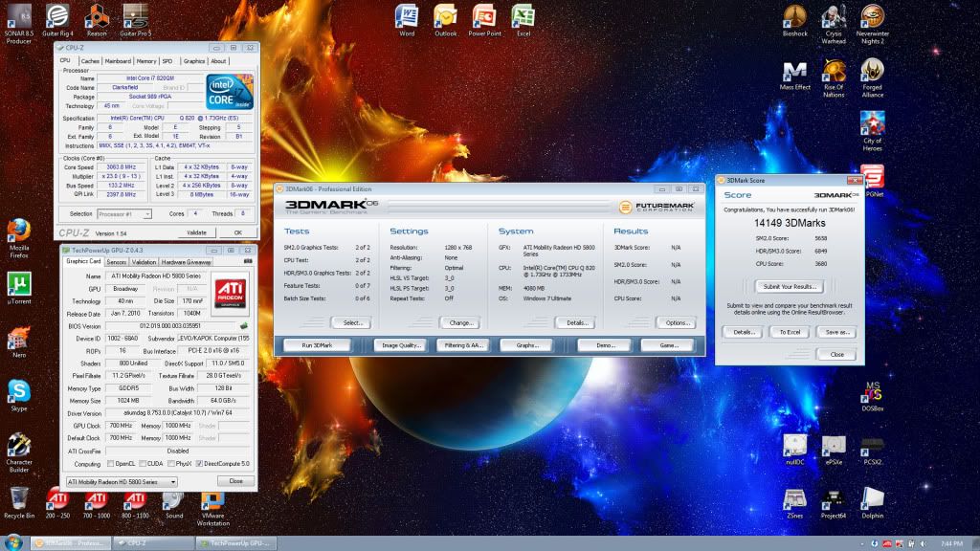Open Guitar Pro 5 desktop icon
The height and width of the screenshot is (551, 980).
135,20
